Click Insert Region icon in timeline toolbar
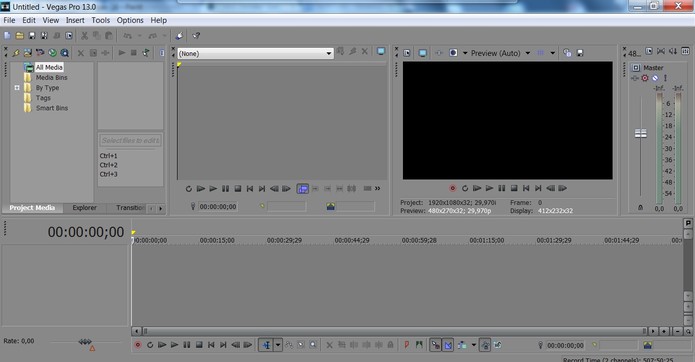The height and width of the screenshot is (362, 695). [419, 345]
